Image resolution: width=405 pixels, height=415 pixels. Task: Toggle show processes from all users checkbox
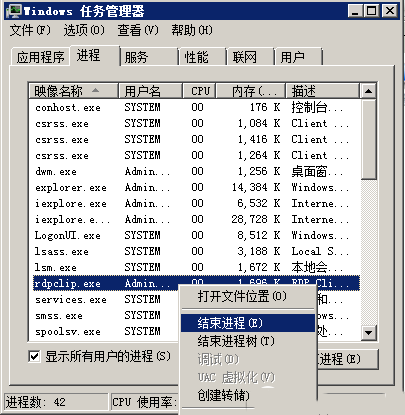[34, 356]
